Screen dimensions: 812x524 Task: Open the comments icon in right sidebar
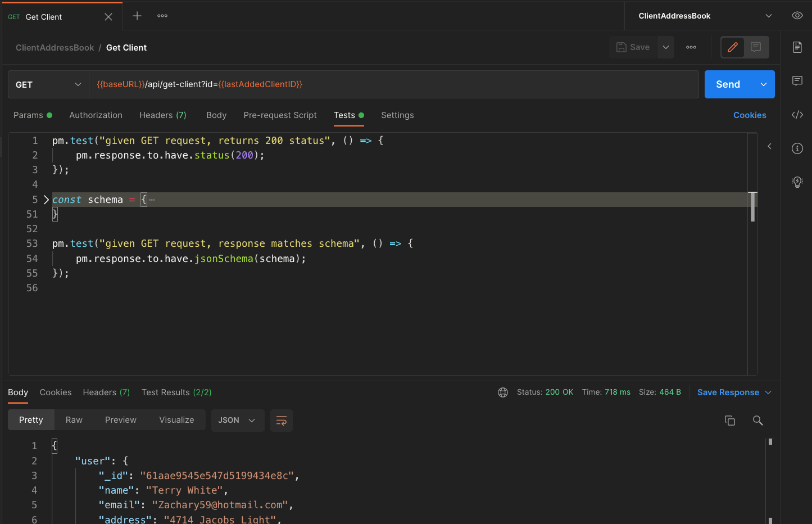pos(797,81)
